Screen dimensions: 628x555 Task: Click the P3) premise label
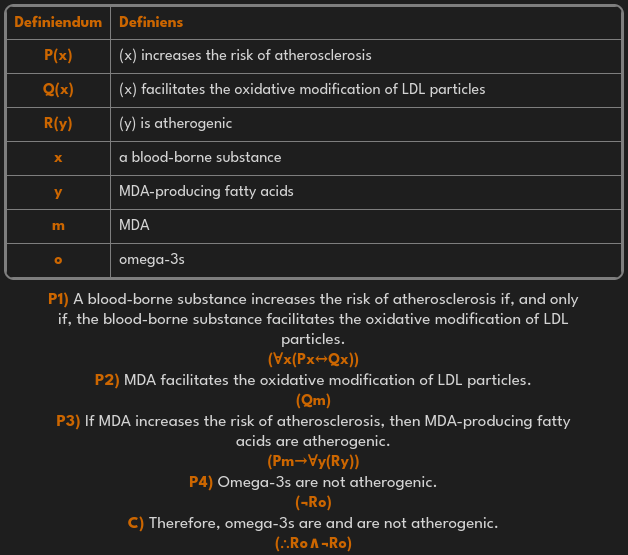[68, 421]
